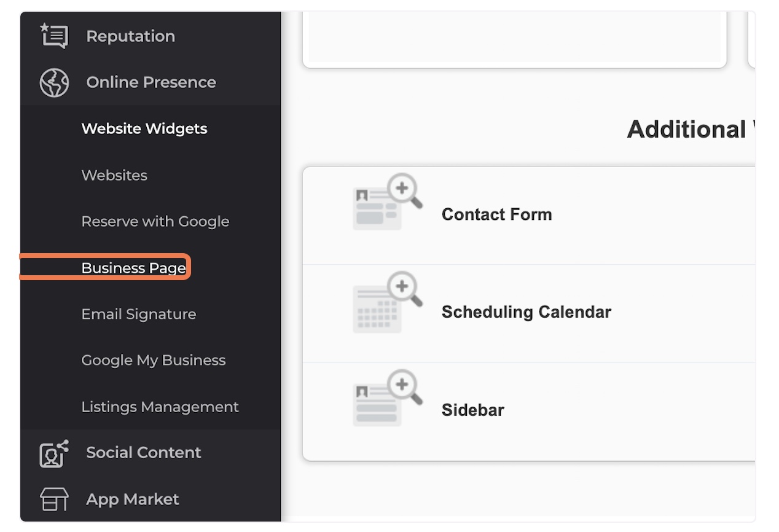Click the App Market storefront icon

(54, 499)
